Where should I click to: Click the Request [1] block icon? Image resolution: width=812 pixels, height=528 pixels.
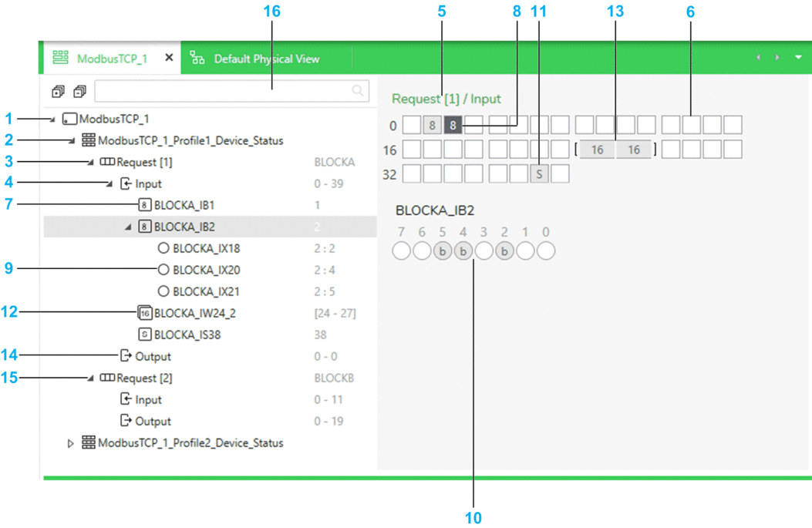107,162
